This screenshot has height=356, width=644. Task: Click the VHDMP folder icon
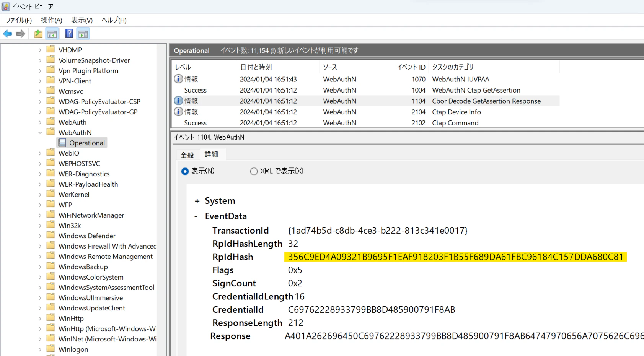51,49
